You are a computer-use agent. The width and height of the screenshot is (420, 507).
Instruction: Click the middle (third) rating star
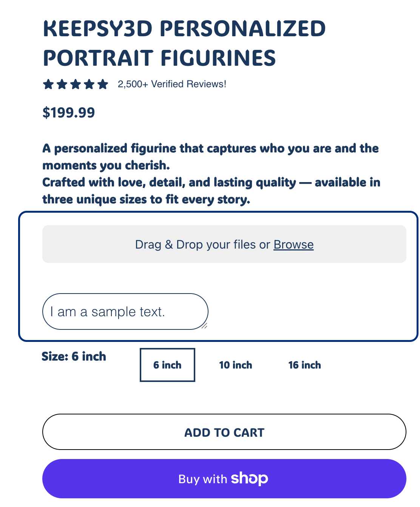click(x=76, y=84)
